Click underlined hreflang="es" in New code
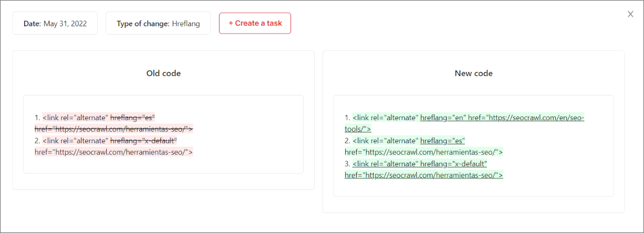 pyautogui.click(x=443, y=141)
